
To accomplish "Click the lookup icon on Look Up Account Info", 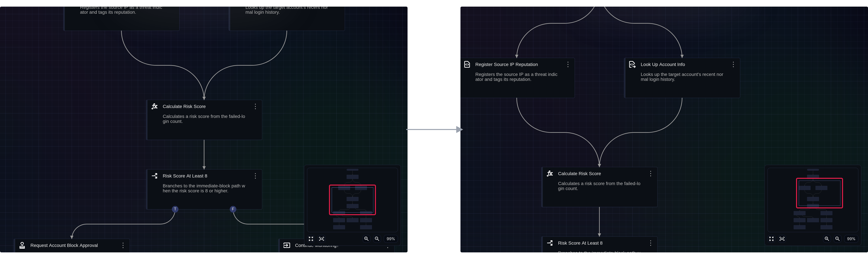I will pyautogui.click(x=632, y=64).
